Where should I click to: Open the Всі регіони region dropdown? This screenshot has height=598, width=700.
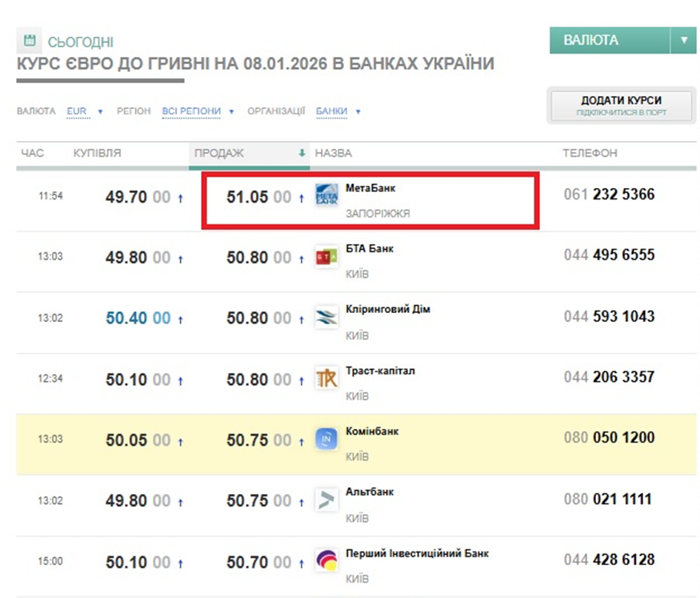[198, 111]
